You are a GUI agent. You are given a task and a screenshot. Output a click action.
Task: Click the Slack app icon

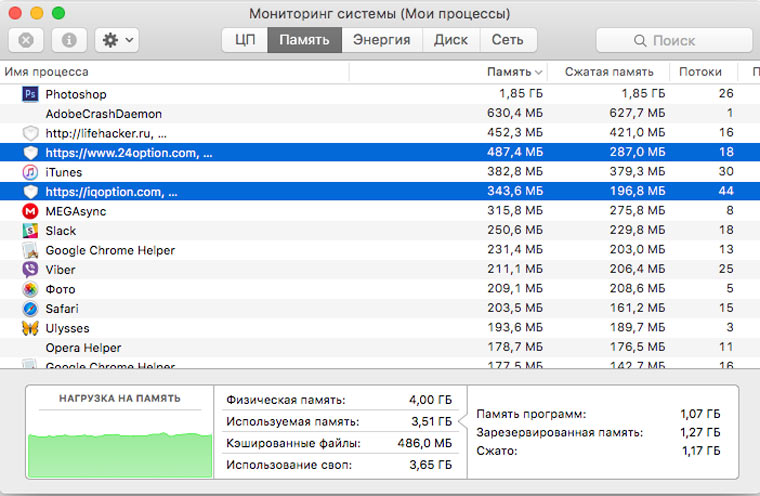(30, 230)
